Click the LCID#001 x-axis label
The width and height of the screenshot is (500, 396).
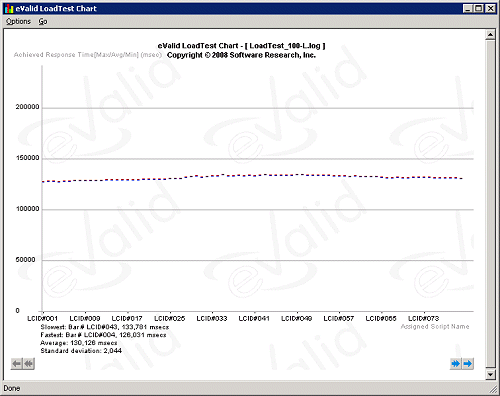[x=42, y=319]
